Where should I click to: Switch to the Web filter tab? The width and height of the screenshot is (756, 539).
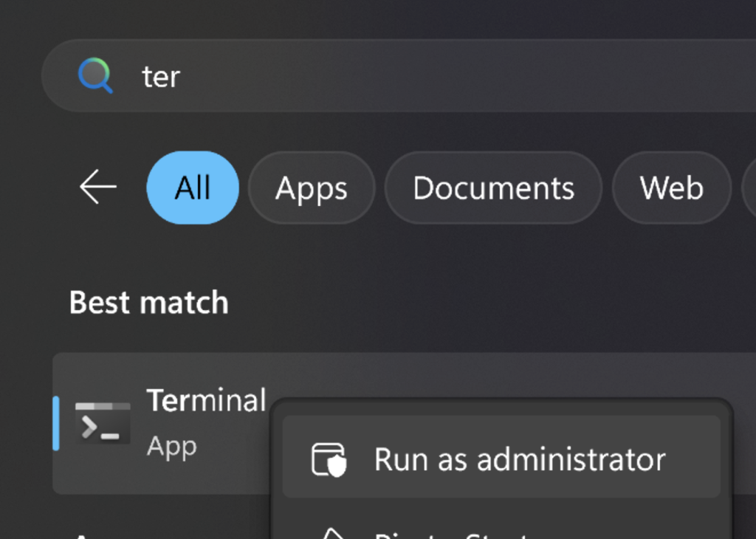tap(672, 188)
